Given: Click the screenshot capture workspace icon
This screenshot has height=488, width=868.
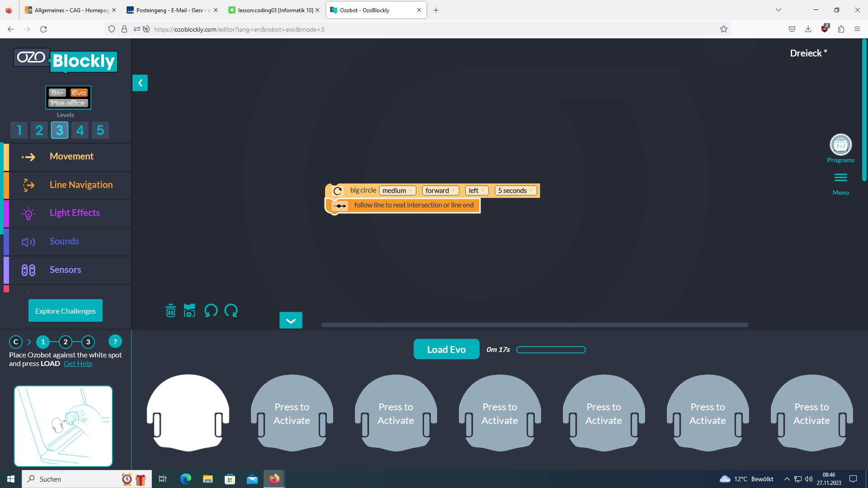Looking at the screenshot, I should tap(189, 311).
